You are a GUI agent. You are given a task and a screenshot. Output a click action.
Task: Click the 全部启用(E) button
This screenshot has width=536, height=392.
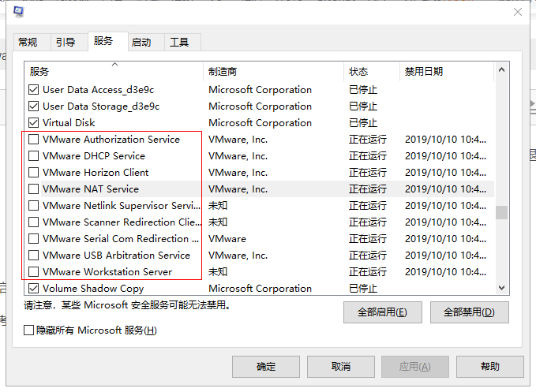383,312
